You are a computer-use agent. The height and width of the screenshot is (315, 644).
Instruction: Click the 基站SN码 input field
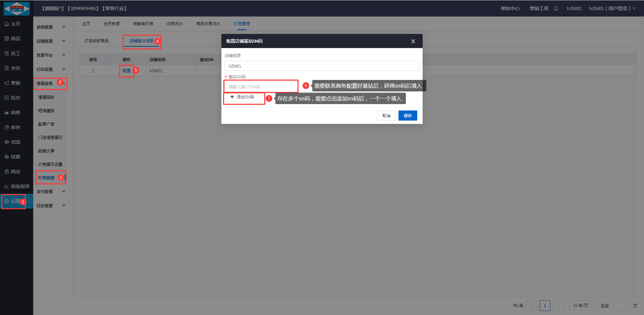261,87
